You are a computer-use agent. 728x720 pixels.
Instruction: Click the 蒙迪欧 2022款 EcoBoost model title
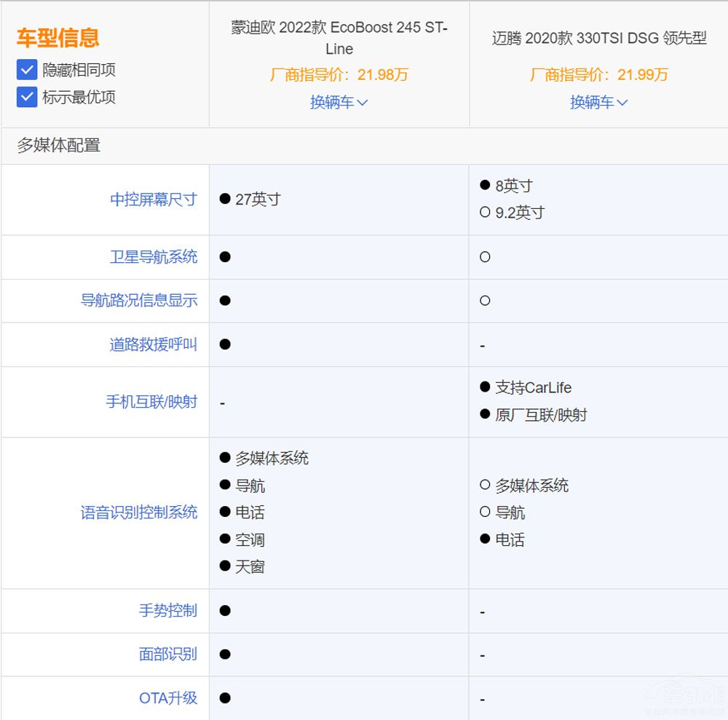pyautogui.click(x=339, y=38)
